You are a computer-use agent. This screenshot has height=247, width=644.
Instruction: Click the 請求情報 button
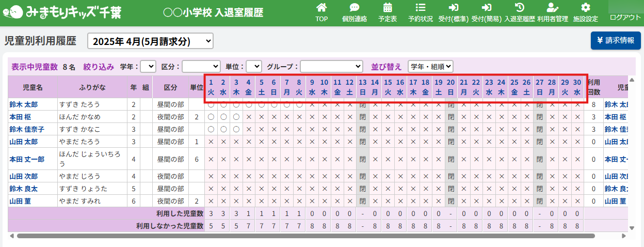(x=616, y=40)
